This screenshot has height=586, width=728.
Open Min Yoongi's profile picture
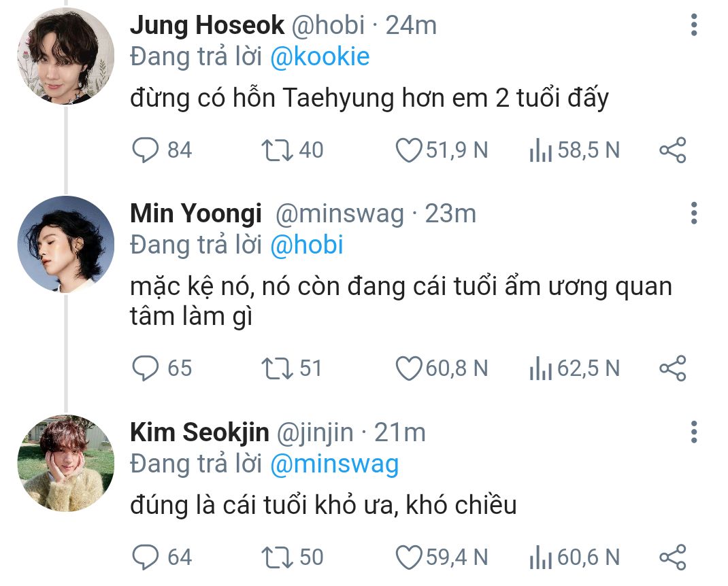[x=66, y=245]
